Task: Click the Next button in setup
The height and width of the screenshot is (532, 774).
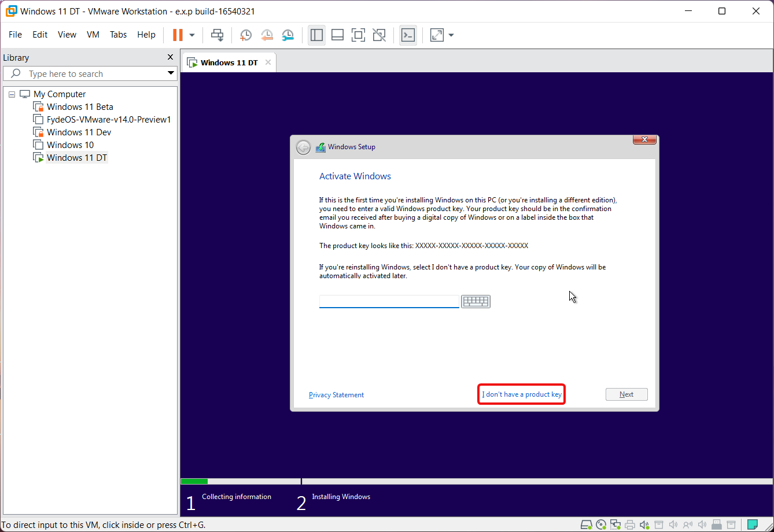Action: click(626, 394)
